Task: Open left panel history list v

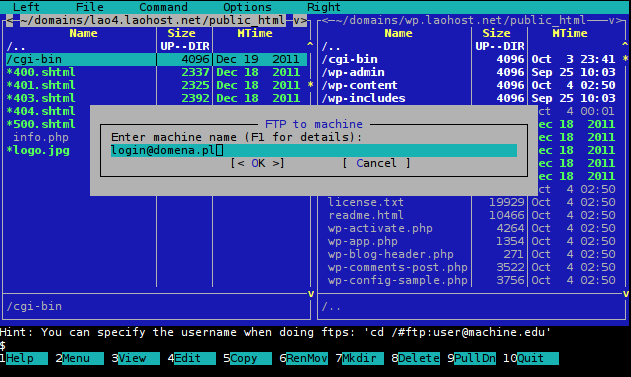Action: point(297,20)
